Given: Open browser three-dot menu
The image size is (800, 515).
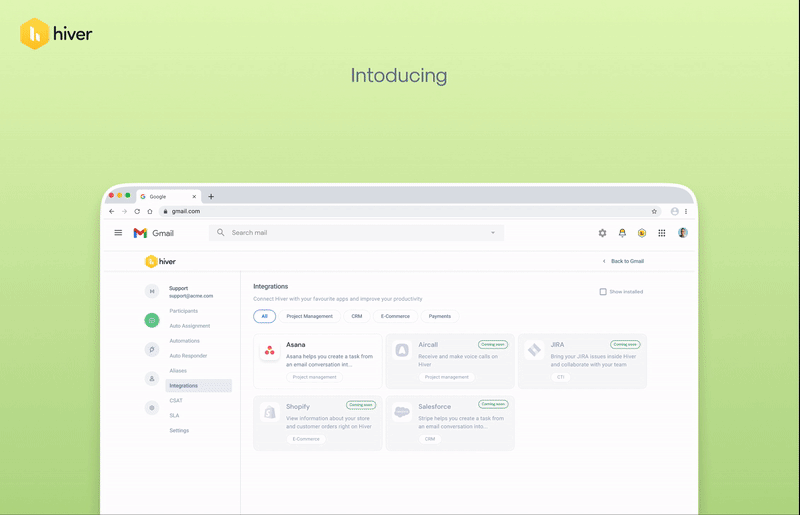Looking at the screenshot, I should coord(686,211).
